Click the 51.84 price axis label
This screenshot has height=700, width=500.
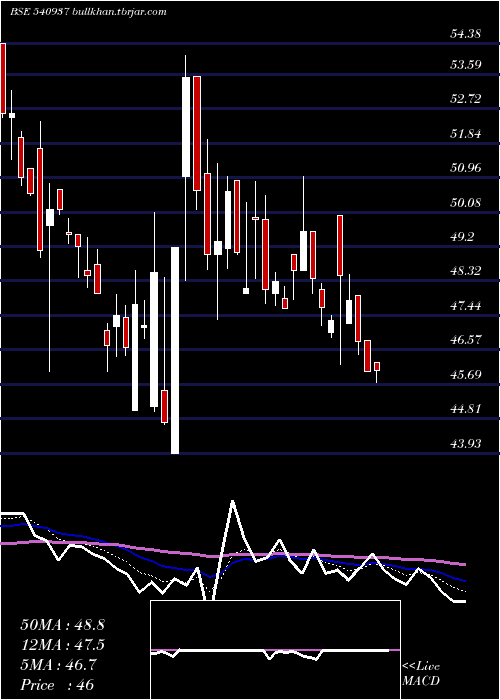point(466,133)
